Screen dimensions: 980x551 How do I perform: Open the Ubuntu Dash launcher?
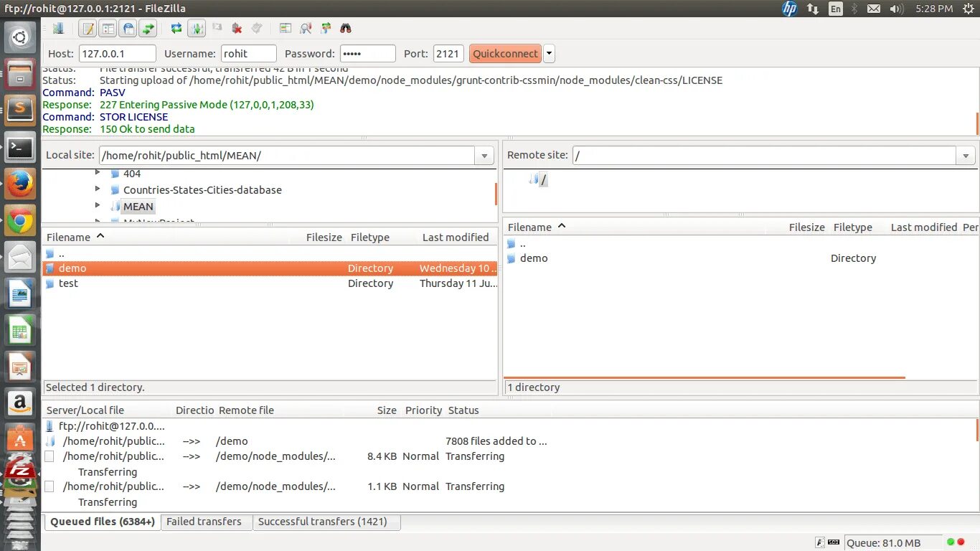click(20, 38)
